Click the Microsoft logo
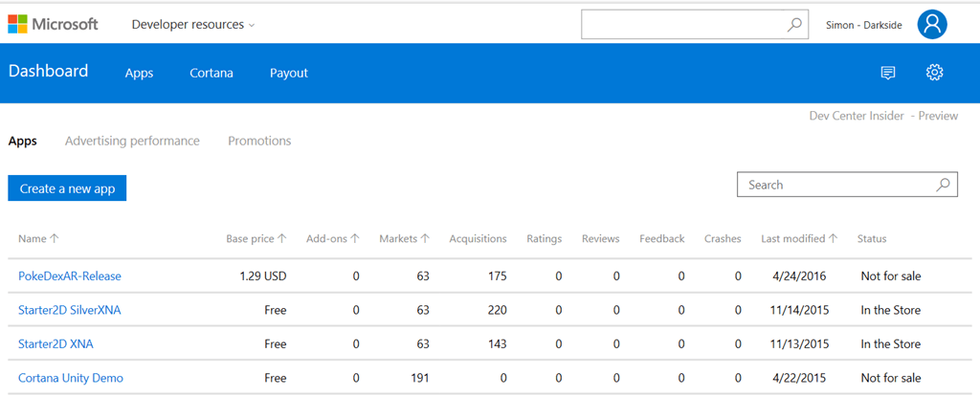980x396 pixels. pyautogui.click(x=53, y=25)
